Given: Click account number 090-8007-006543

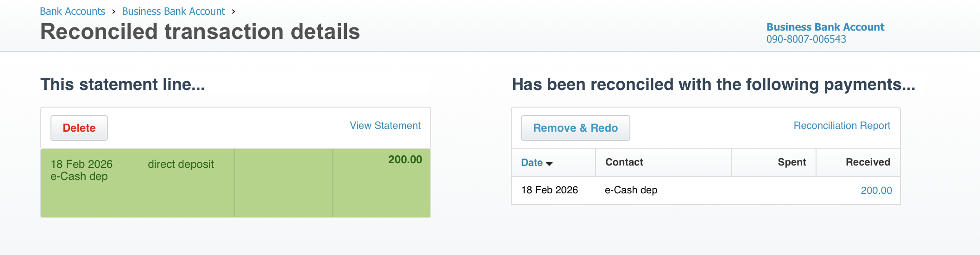Looking at the screenshot, I should tap(806, 39).
